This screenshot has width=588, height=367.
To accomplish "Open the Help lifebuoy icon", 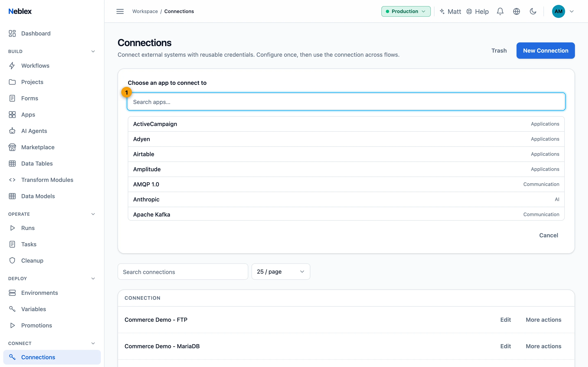I will (x=469, y=11).
